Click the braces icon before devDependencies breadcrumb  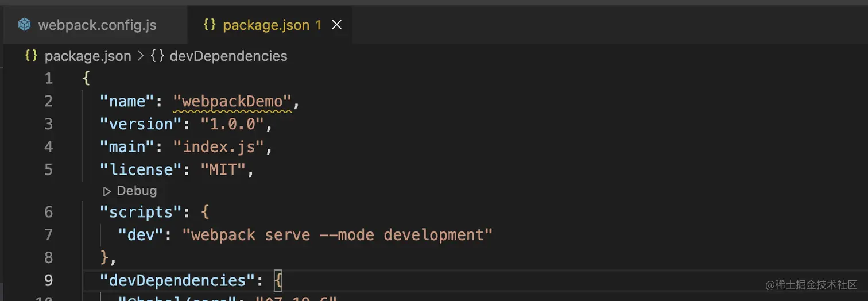[x=158, y=56]
